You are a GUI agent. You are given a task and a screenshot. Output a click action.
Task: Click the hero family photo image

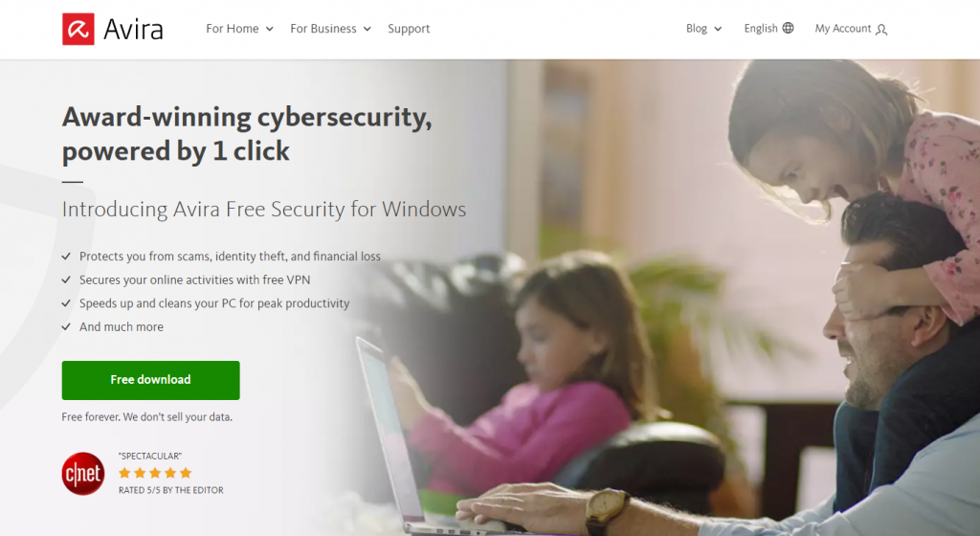[x=687, y=298]
